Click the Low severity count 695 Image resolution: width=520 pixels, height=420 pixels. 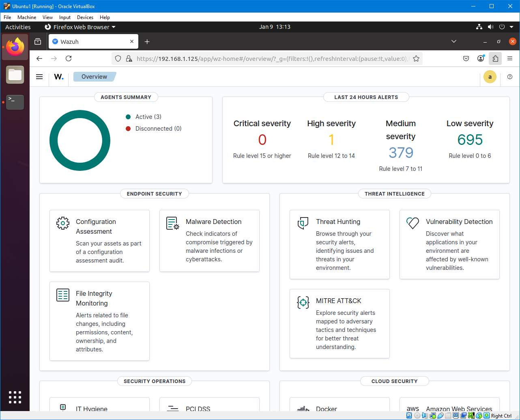[470, 140]
